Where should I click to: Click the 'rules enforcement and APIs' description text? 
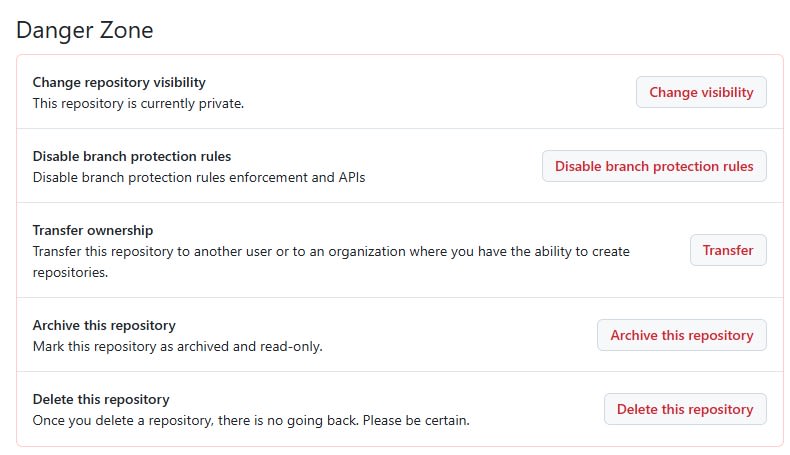tap(280, 177)
